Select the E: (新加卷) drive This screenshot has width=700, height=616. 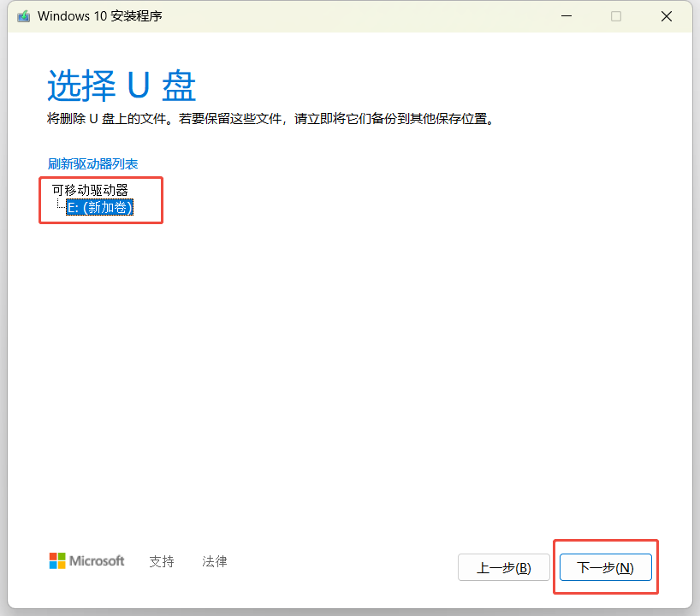[x=100, y=208]
